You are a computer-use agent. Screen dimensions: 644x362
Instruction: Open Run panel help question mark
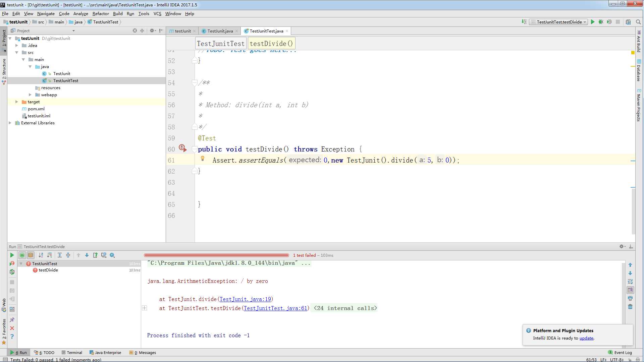pos(12,337)
